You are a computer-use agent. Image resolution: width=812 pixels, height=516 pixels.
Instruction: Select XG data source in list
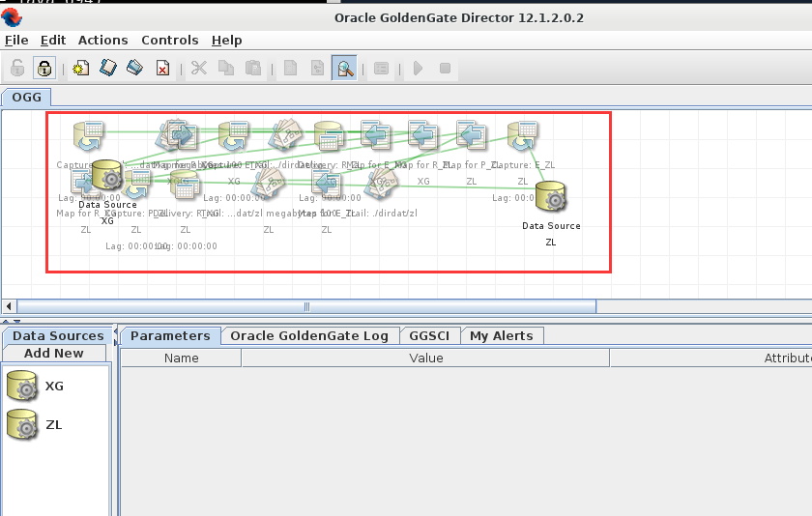[x=37, y=387]
